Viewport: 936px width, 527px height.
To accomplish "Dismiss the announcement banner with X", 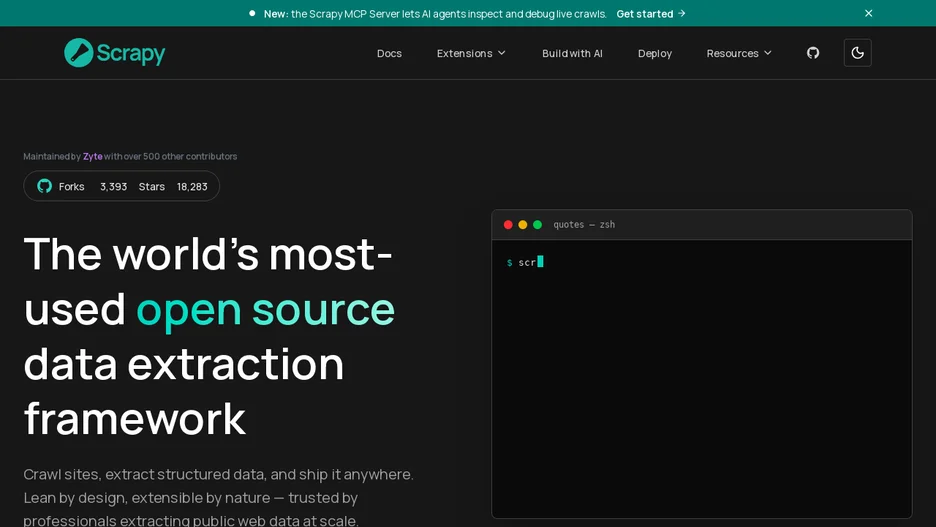I will coord(869,13).
